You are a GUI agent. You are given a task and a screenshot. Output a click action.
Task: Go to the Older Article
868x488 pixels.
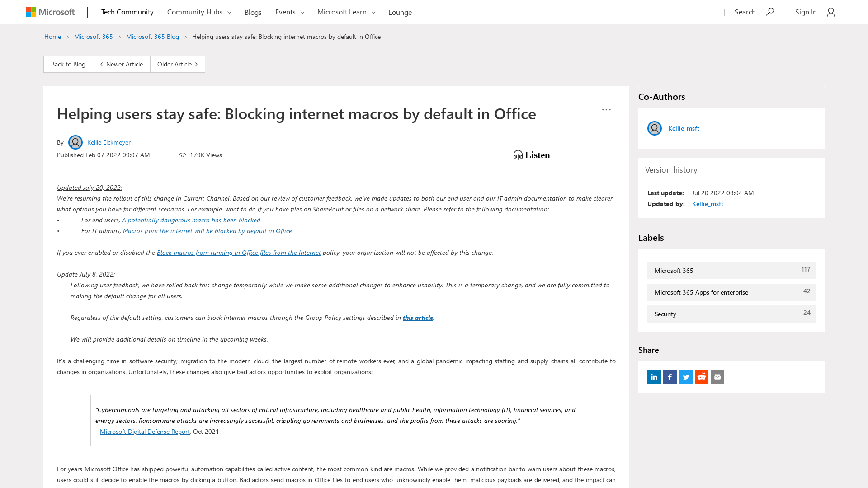(x=178, y=64)
